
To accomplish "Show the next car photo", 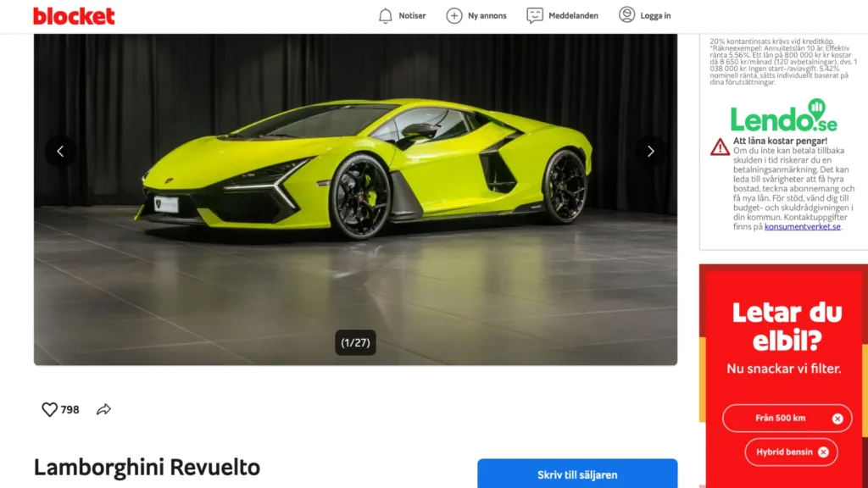I will coord(650,151).
